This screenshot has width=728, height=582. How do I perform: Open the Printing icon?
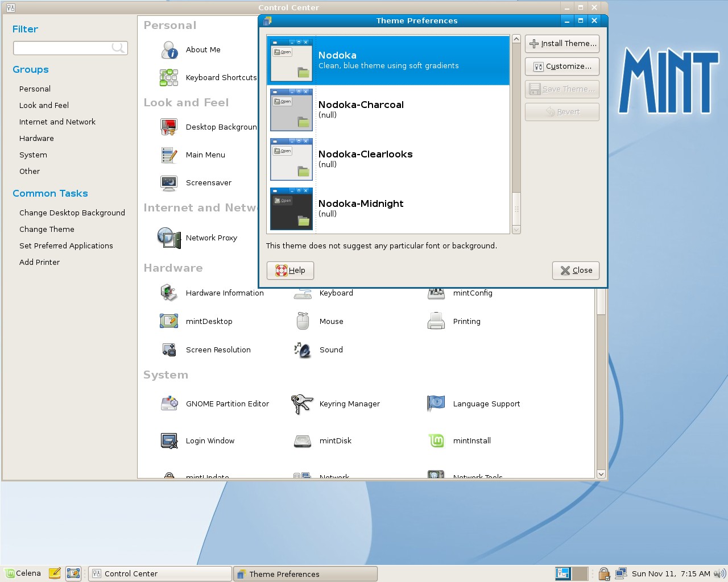tap(436, 321)
